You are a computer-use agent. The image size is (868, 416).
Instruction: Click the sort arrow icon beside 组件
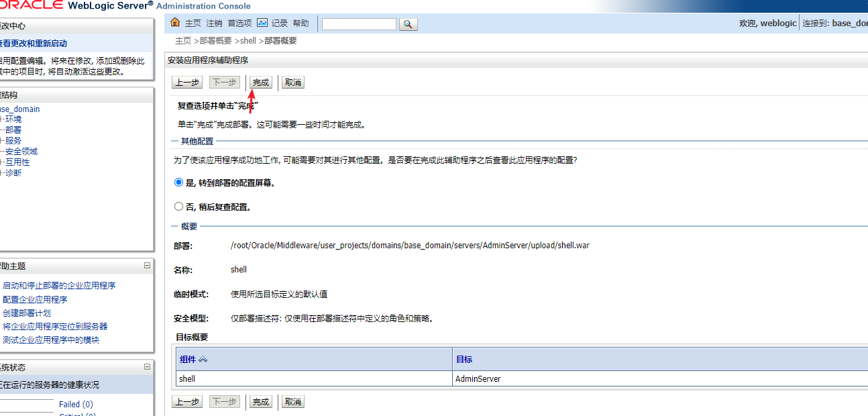[x=203, y=360]
